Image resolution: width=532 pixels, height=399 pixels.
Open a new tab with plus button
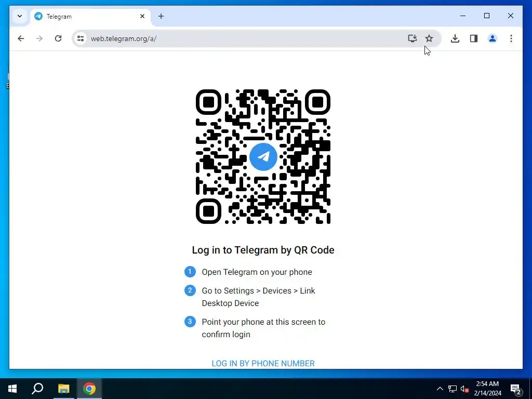(x=161, y=16)
